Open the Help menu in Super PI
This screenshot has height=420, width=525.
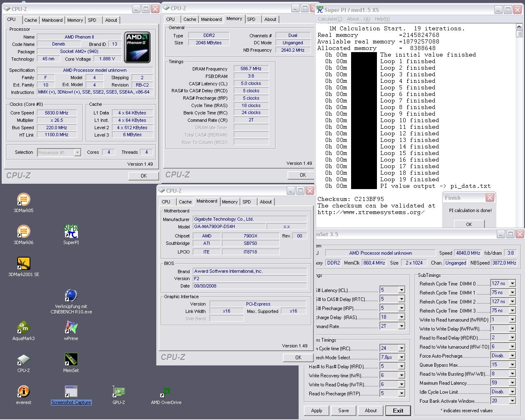(x=382, y=19)
